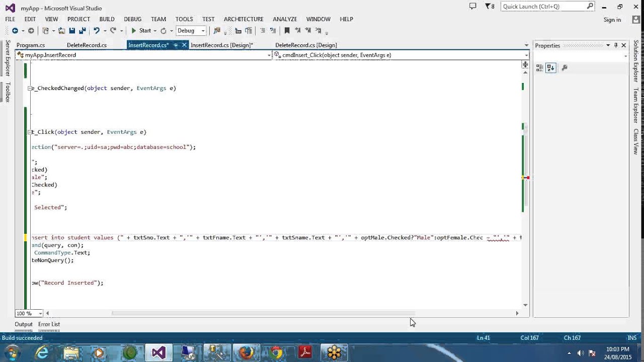Click the New Project toolbar icon
Screen dimensions: 644x362
pos(45,31)
